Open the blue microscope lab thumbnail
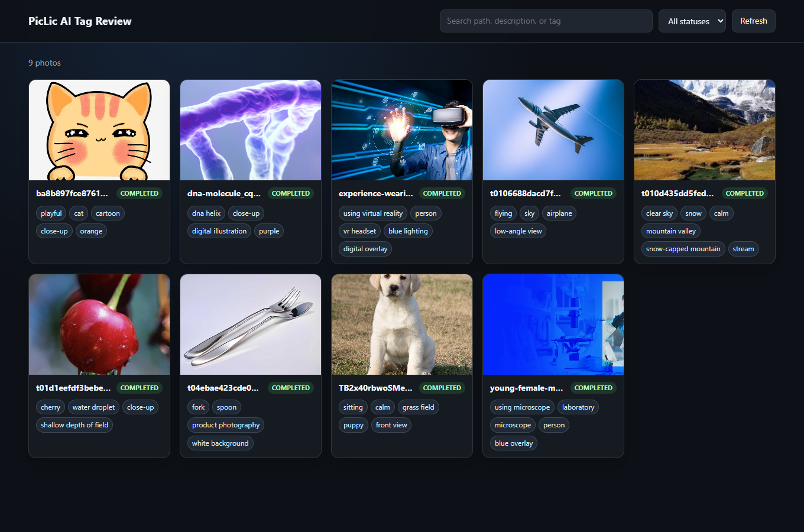Image resolution: width=804 pixels, height=532 pixels. click(x=553, y=325)
